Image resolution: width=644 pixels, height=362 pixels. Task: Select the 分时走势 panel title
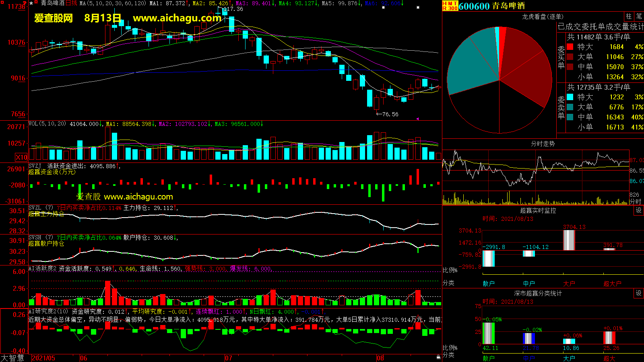[543, 144]
